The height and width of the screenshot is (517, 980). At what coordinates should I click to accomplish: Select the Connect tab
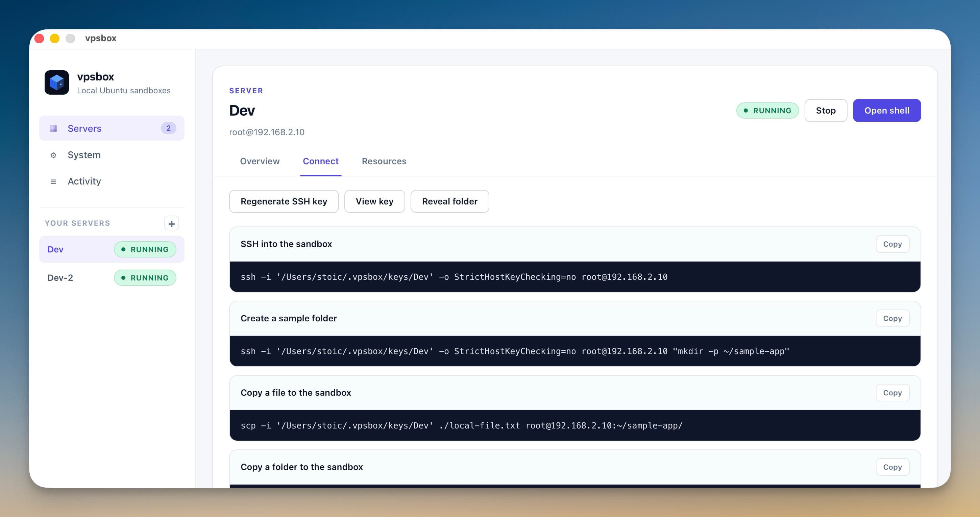(320, 161)
